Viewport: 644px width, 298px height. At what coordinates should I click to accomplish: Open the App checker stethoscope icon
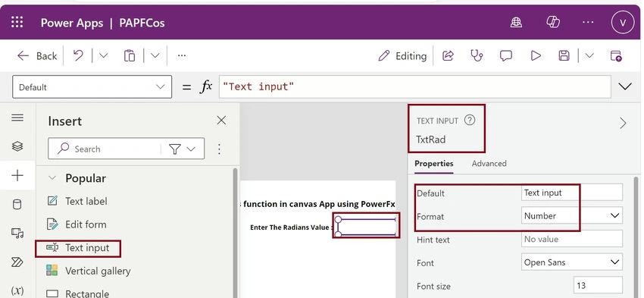(x=477, y=55)
